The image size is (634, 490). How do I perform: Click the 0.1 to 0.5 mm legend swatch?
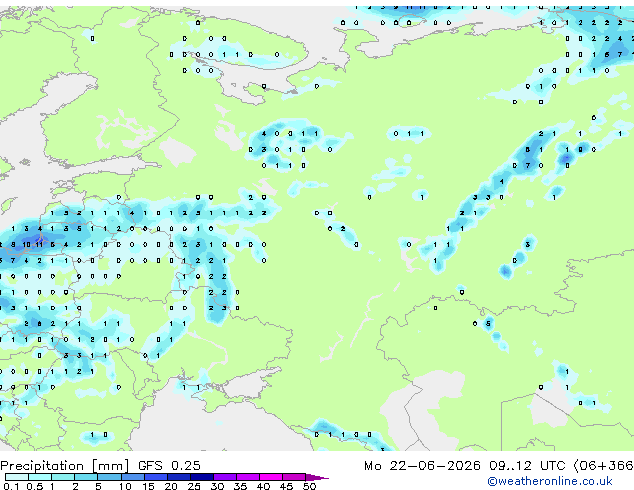point(17,477)
